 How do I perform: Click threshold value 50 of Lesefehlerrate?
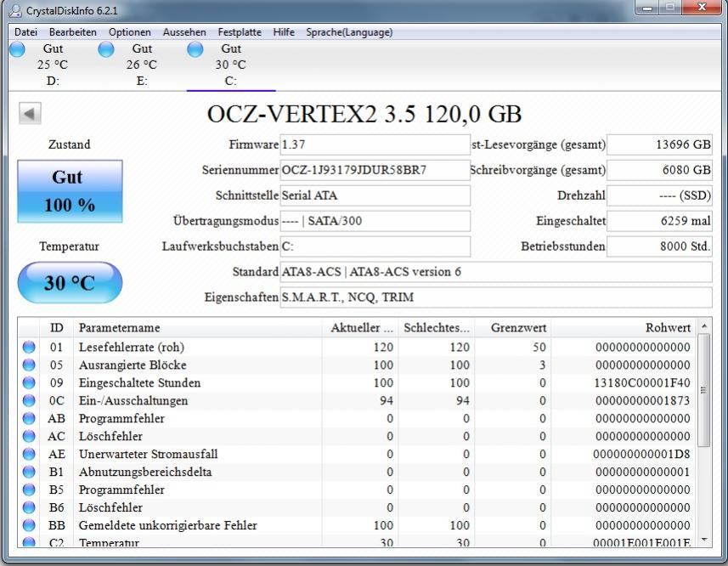click(539, 347)
